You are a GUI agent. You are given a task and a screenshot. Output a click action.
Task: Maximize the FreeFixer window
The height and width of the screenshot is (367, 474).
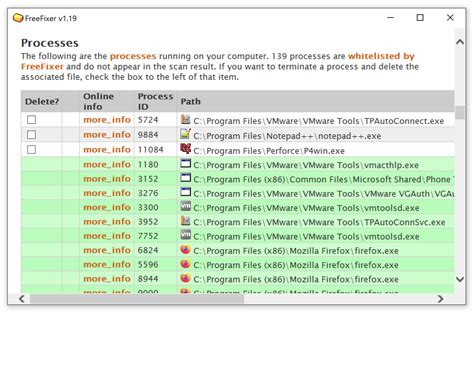420,17
